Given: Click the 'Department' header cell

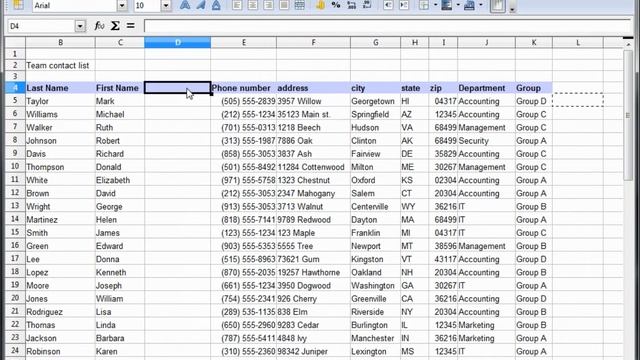Looking at the screenshot, I should click(487, 88).
